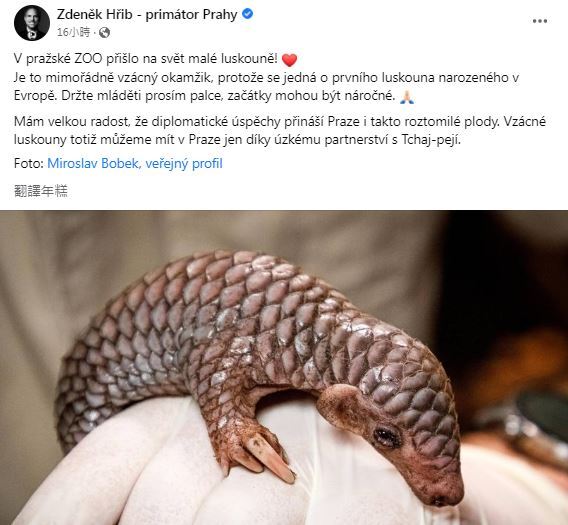Click the Foto: label text

click(29, 163)
